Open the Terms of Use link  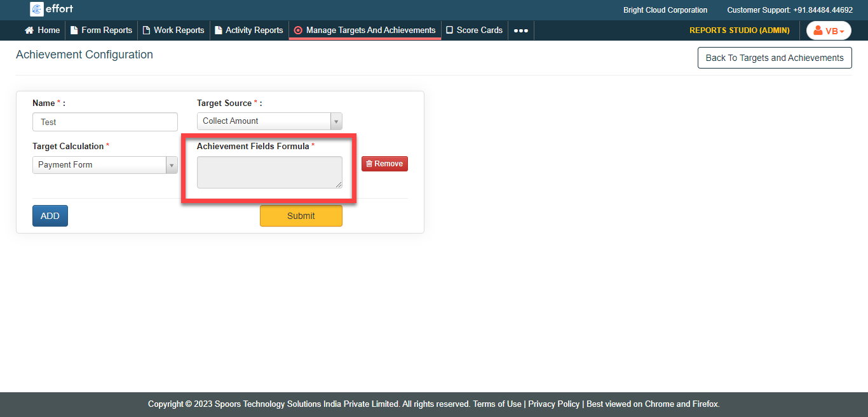(497, 404)
